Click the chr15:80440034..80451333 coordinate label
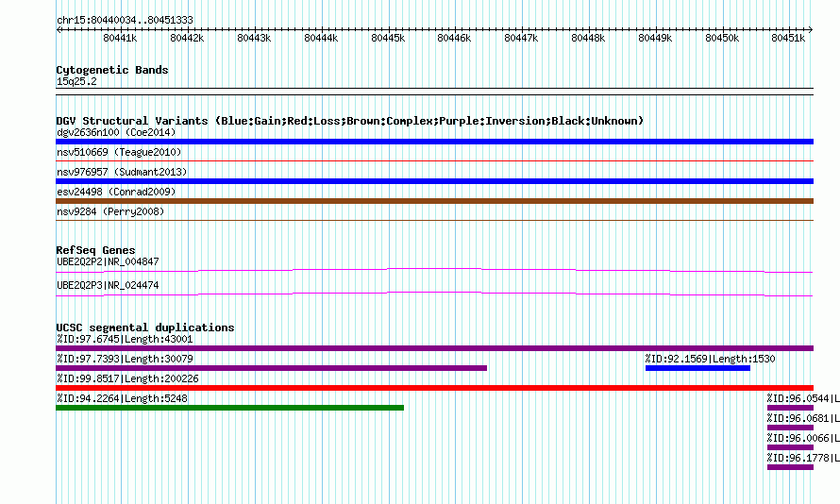 pyautogui.click(x=125, y=21)
